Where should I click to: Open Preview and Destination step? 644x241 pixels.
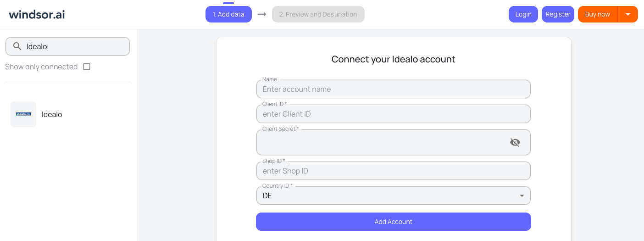click(x=318, y=14)
